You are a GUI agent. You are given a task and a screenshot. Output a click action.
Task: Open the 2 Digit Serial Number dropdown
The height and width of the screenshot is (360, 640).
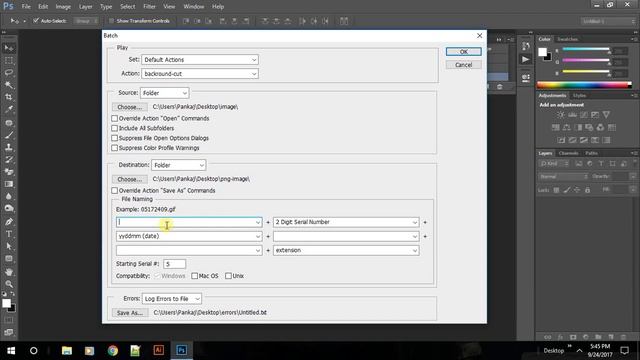pyautogui.click(x=346, y=222)
